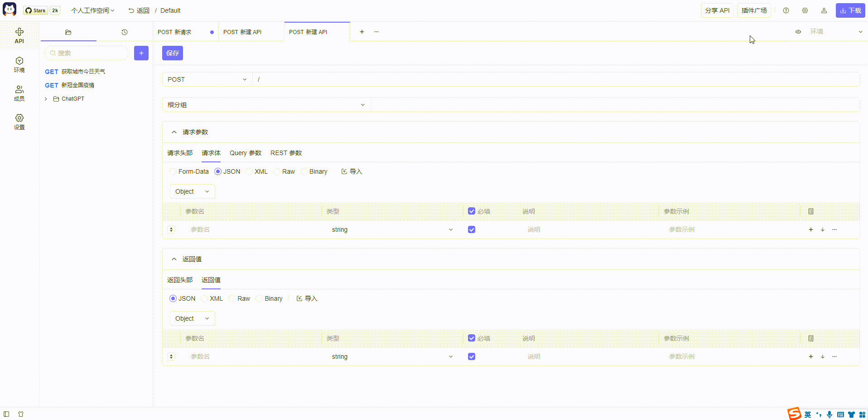Click the Sogou input method icon in the tray
The width and height of the screenshot is (868, 420).
click(x=794, y=414)
